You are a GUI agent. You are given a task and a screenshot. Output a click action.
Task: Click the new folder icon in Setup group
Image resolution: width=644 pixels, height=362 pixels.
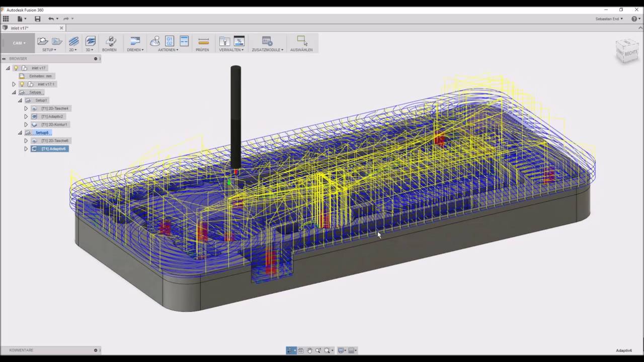coord(57,41)
